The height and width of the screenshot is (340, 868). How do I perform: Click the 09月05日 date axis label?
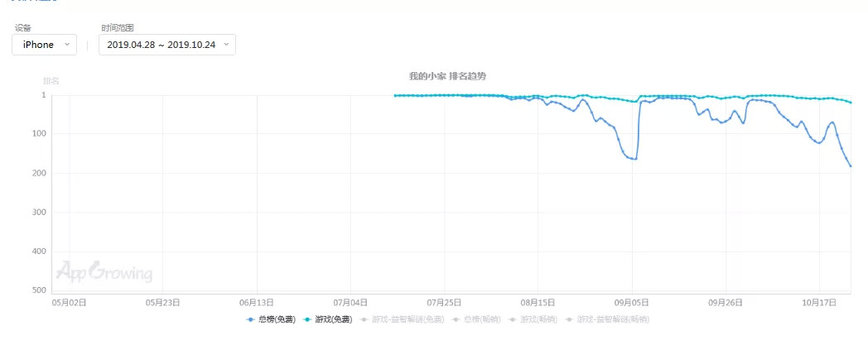(632, 303)
